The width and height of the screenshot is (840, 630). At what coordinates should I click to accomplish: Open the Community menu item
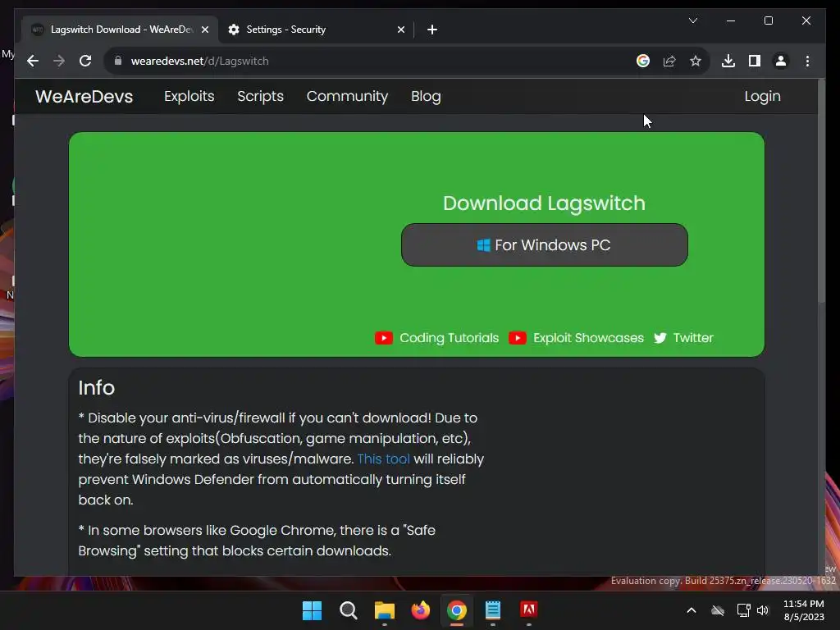(x=347, y=97)
